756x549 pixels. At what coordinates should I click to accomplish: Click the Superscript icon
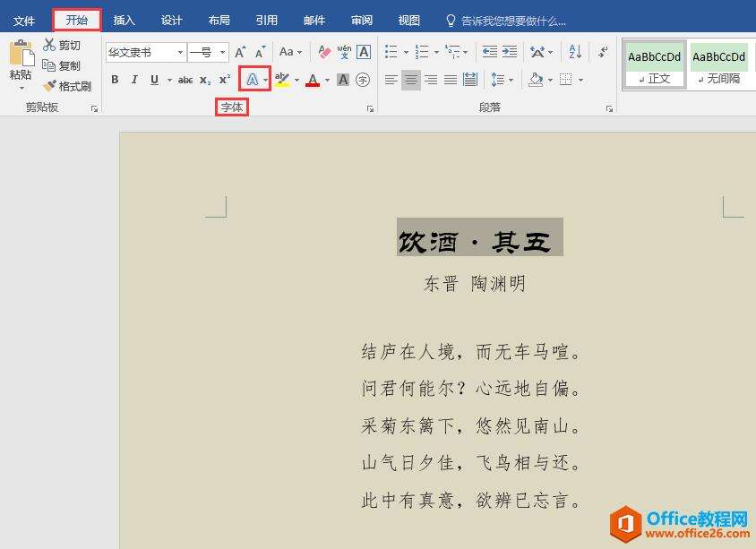pyautogui.click(x=224, y=79)
